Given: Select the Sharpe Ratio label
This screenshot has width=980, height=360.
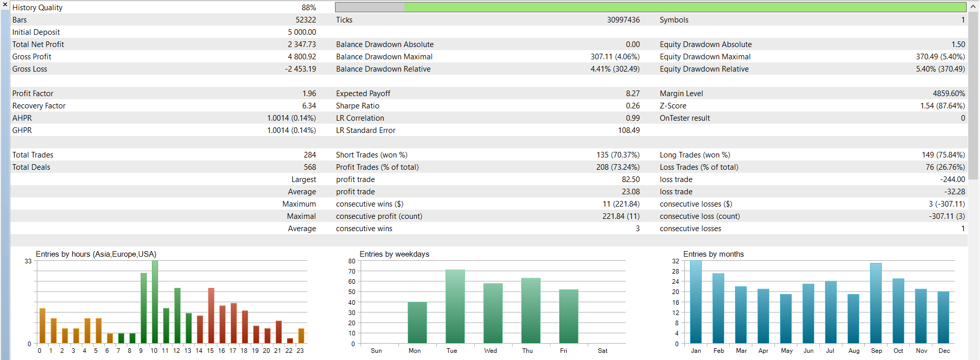Looking at the screenshot, I should [358, 106].
